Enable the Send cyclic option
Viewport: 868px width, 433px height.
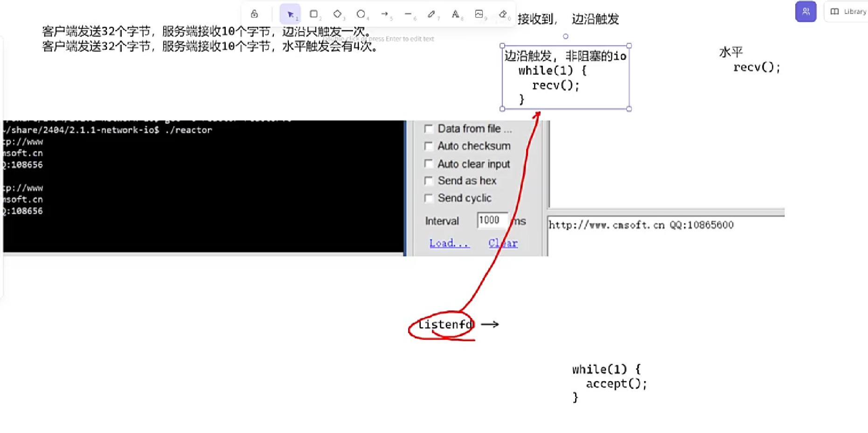[x=429, y=198]
